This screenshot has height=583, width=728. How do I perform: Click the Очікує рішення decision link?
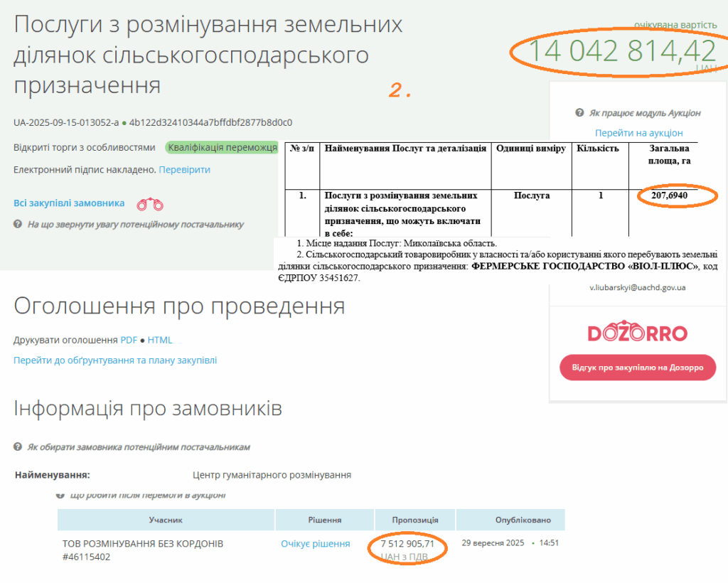point(315,544)
